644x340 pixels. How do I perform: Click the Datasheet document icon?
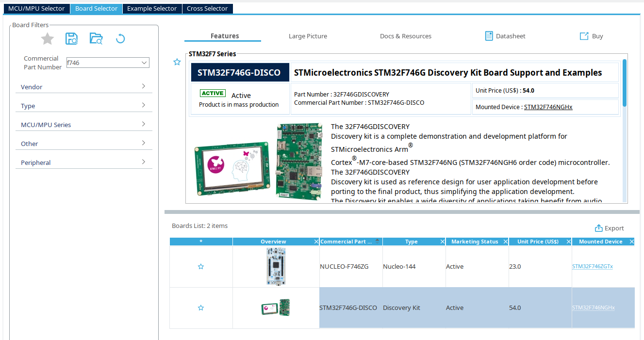489,36
